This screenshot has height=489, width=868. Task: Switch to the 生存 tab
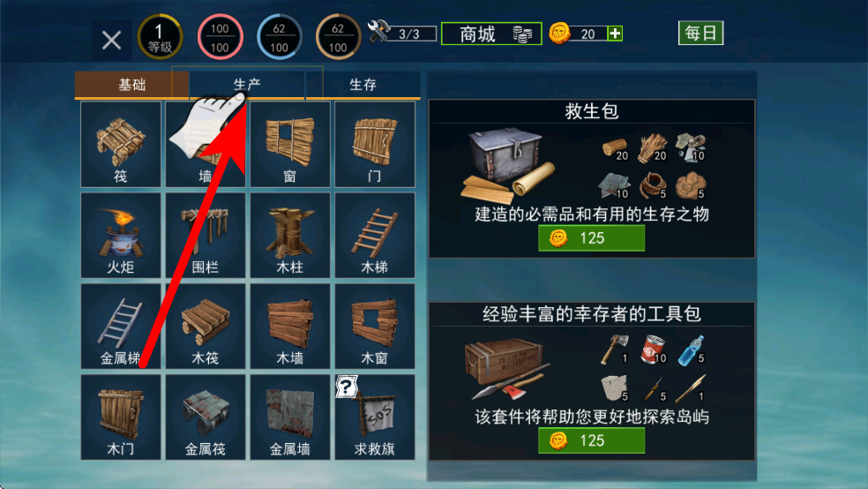coord(363,85)
